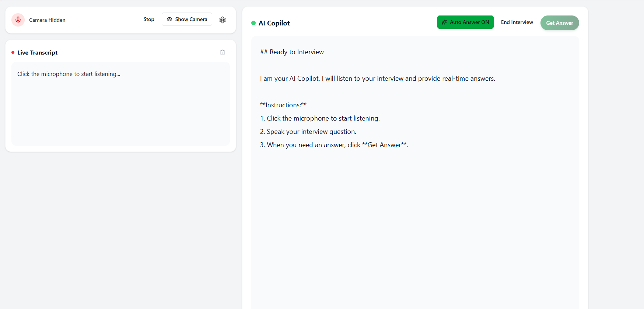
Task: Open settings with the gear icon
Action: pos(223,20)
